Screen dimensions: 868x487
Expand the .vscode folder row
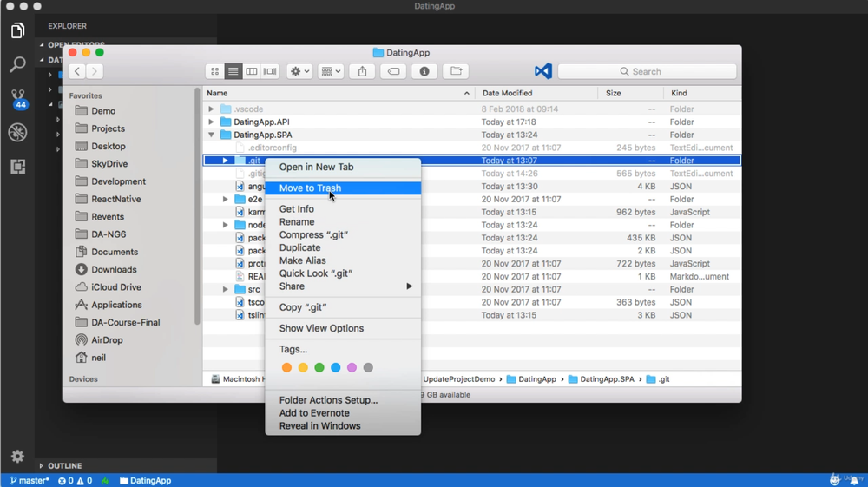(211, 109)
